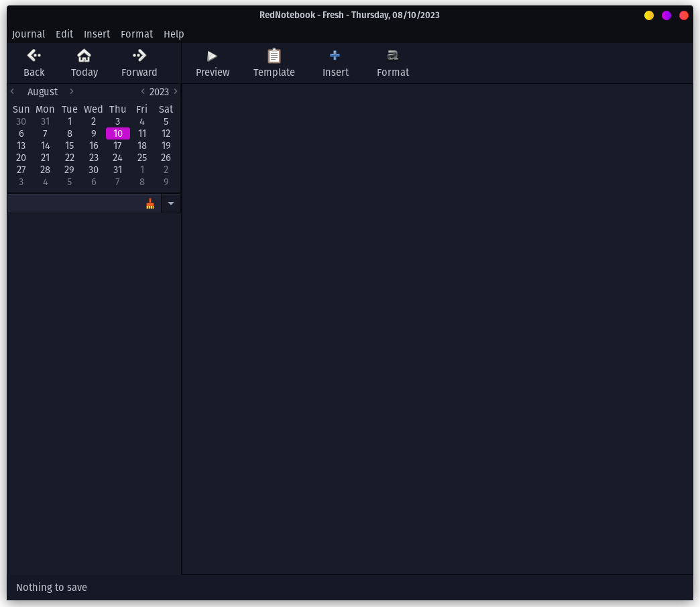Go to previous year with left chevron
Image resolution: width=700 pixels, height=607 pixels.
[x=142, y=91]
